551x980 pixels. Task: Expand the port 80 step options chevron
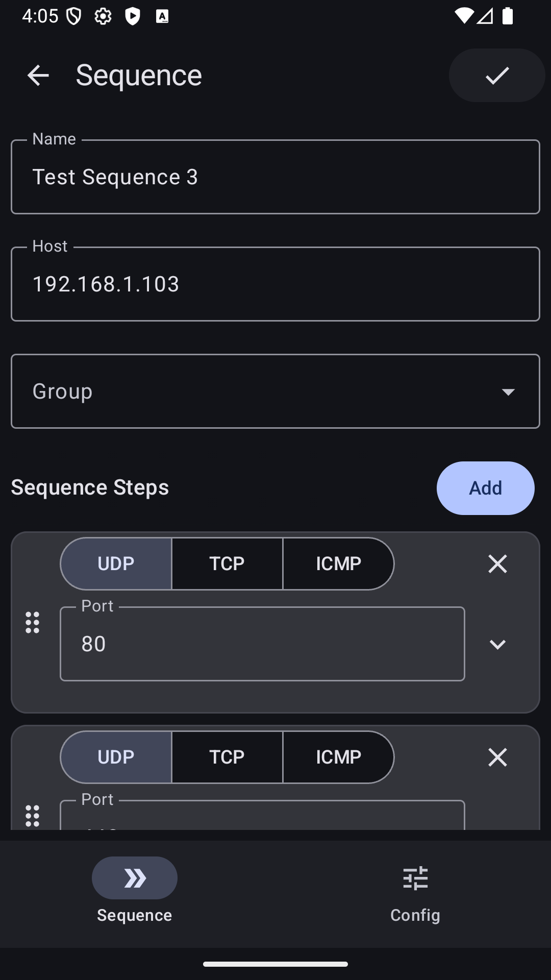[497, 644]
